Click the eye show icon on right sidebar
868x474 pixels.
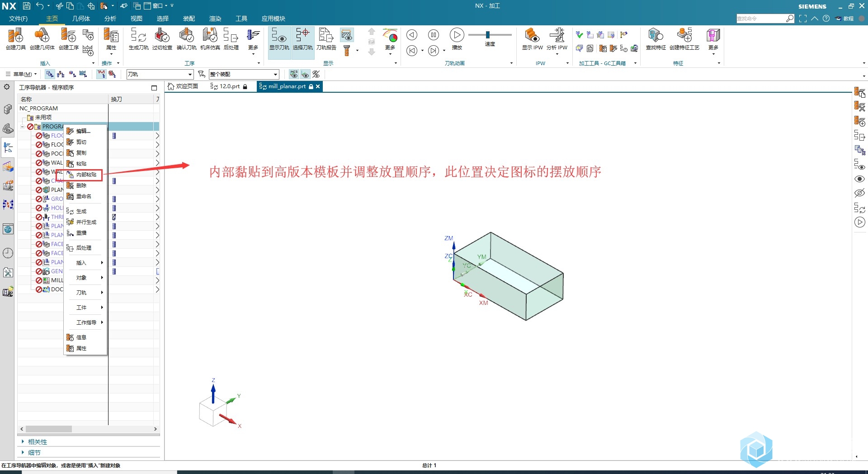(859, 179)
